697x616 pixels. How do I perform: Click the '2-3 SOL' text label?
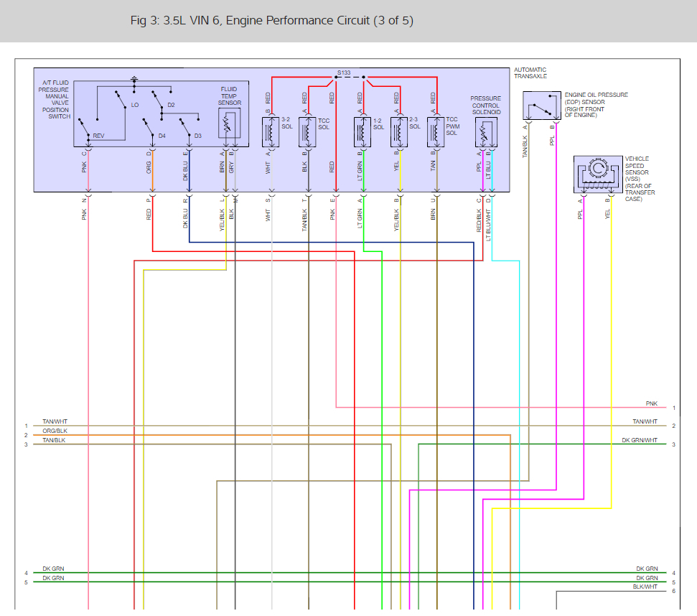[x=415, y=123]
